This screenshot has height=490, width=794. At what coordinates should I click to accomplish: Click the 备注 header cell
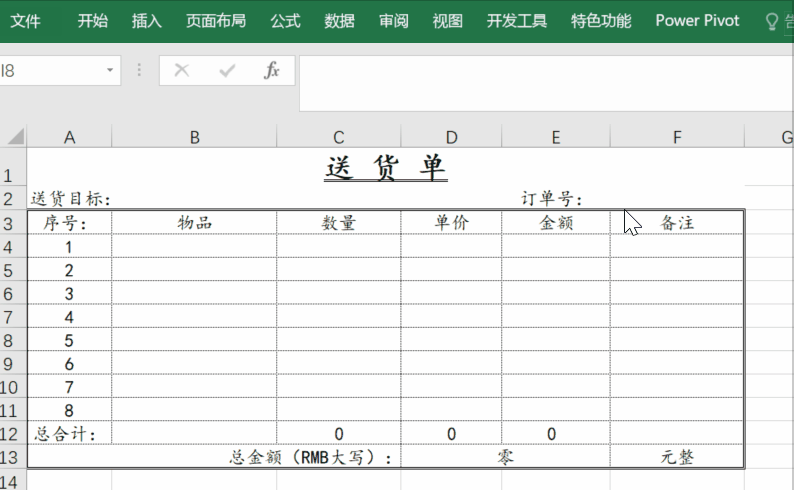(677, 223)
